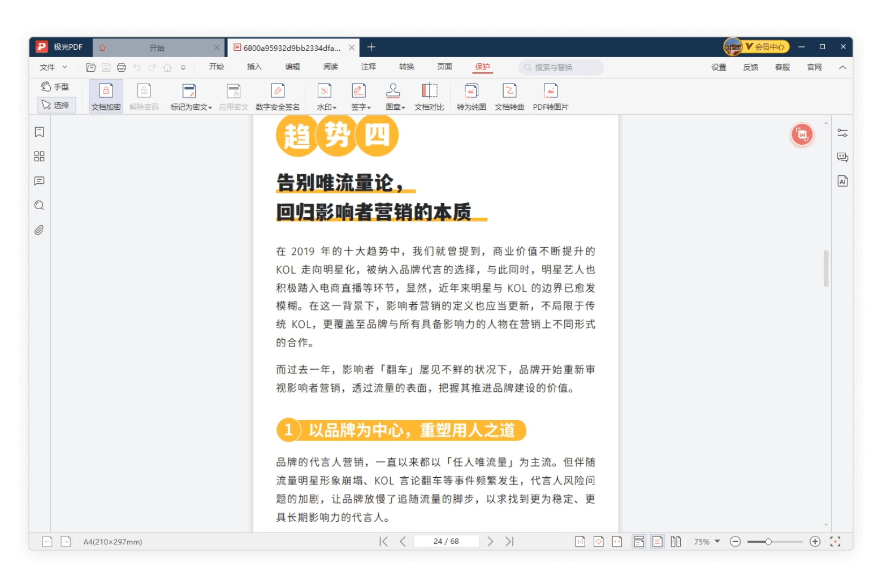Open the translate chat icon on right sidebar
882x588 pixels.
pyautogui.click(x=842, y=157)
